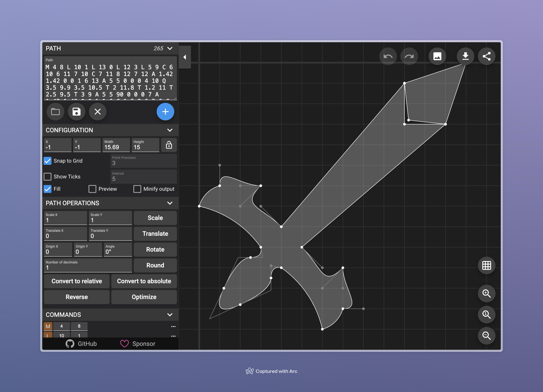Click the Optimize button
The height and width of the screenshot is (392, 543).
click(x=144, y=297)
